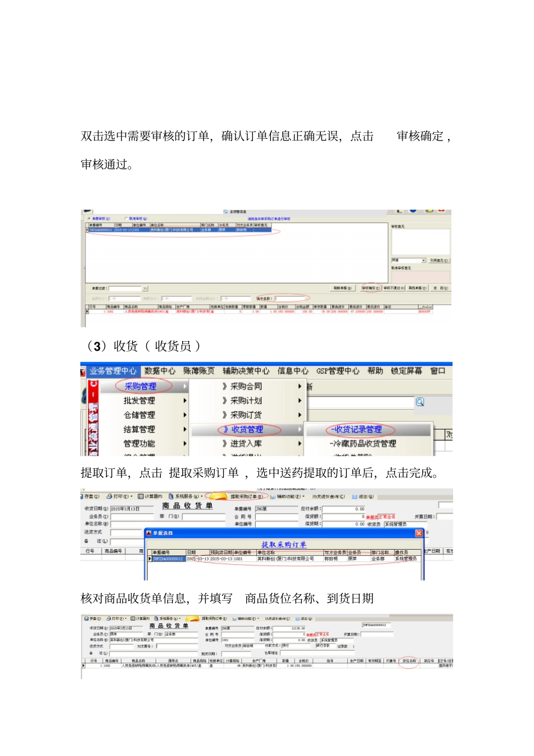Open the 业务管理中心 menu
This screenshot has width=534, height=756.
click(x=113, y=371)
